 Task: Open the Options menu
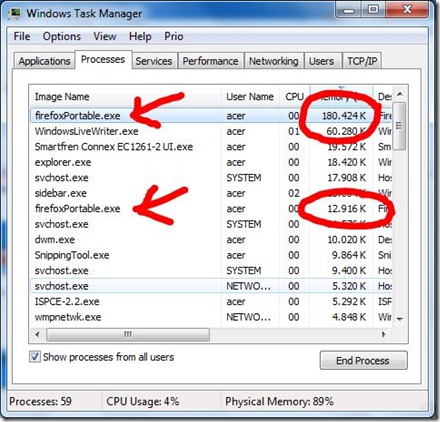62,36
